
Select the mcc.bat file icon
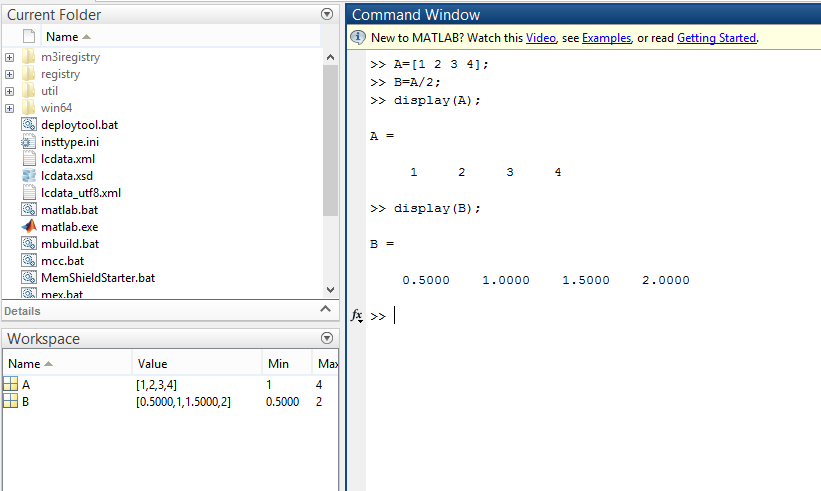point(29,261)
